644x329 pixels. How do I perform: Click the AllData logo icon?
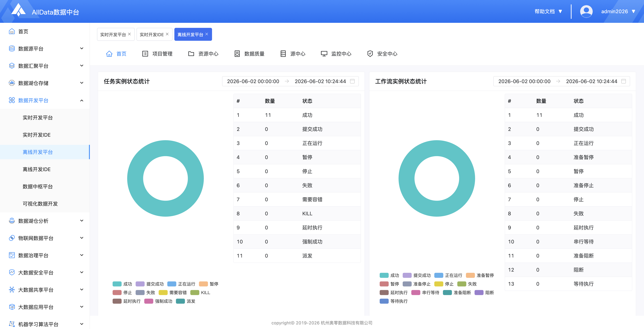[19, 10]
